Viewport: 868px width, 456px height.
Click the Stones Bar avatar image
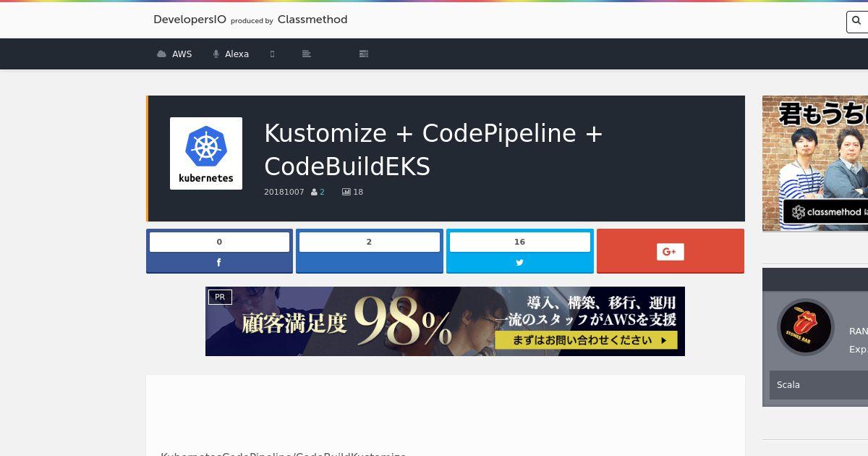[806, 327]
